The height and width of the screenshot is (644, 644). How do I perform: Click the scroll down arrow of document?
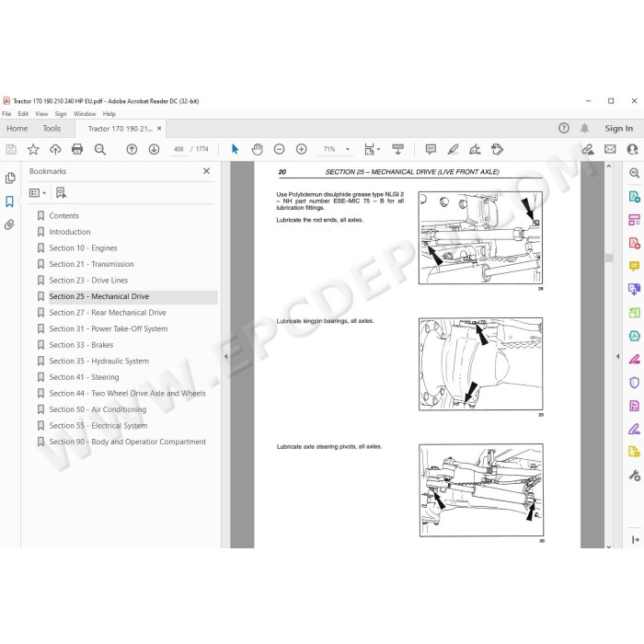click(x=609, y=546)
